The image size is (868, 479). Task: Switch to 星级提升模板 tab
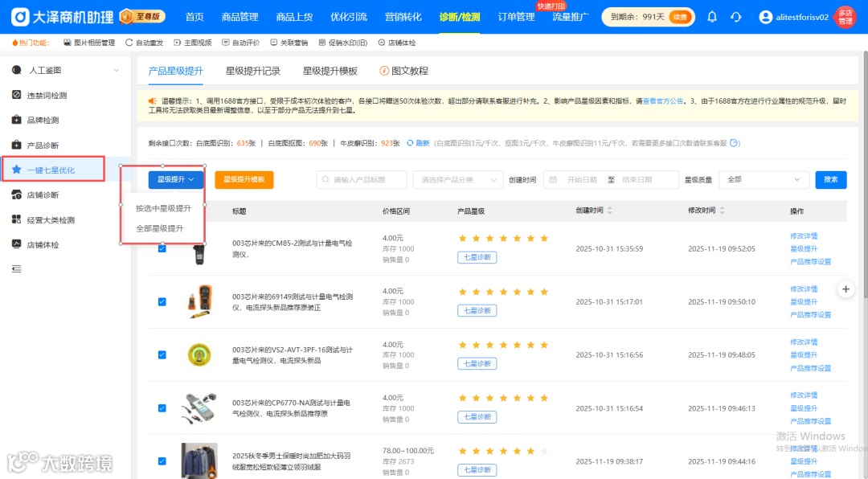(x=330, y=71)
